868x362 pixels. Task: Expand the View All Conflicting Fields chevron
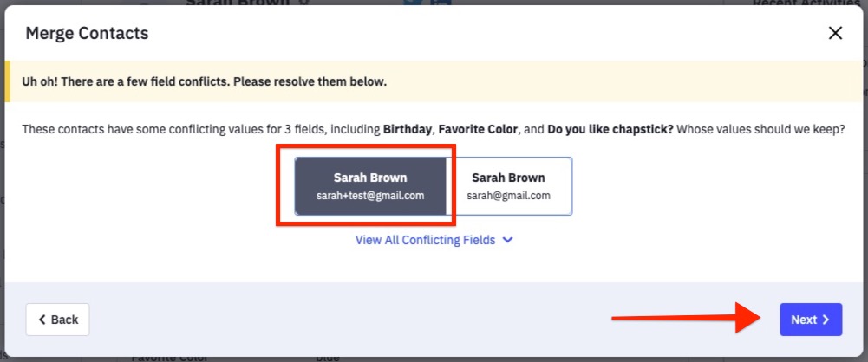coord(508,240)
